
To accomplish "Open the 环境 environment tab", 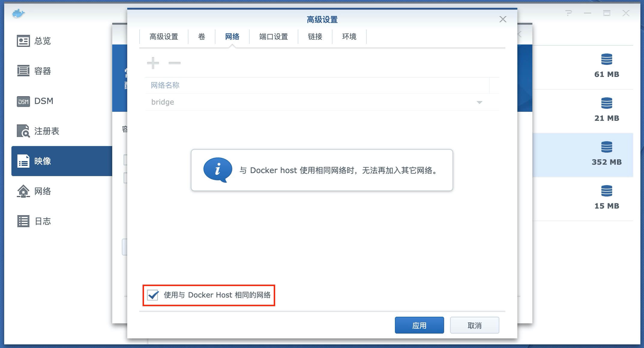I will (x=349, y=37).
